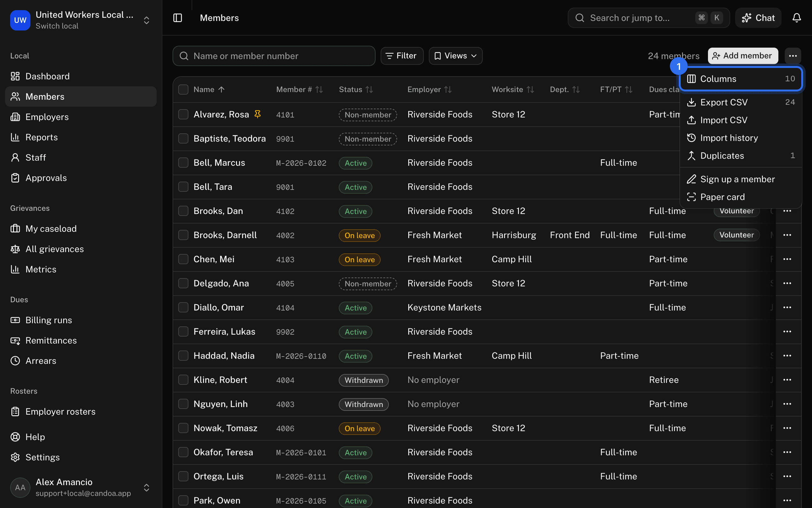Open Employer rosters
This screenshot has height=508, width=812.
coord(81,411)
